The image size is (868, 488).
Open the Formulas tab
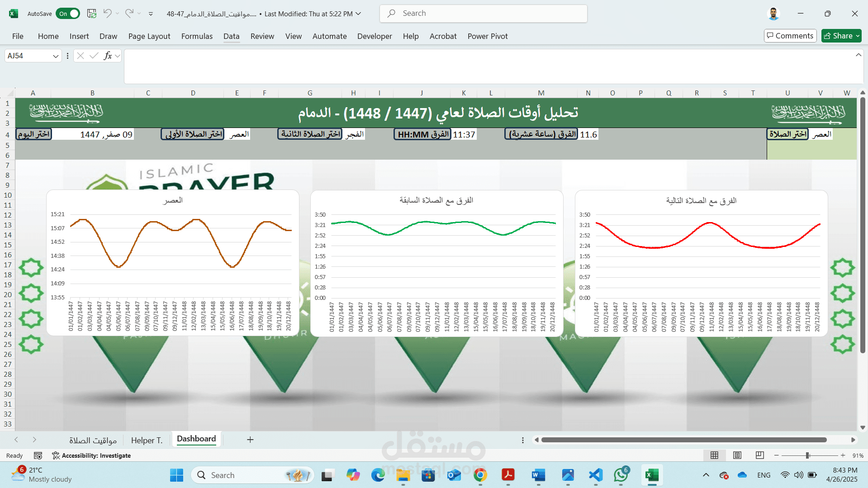tap(197, 36)
